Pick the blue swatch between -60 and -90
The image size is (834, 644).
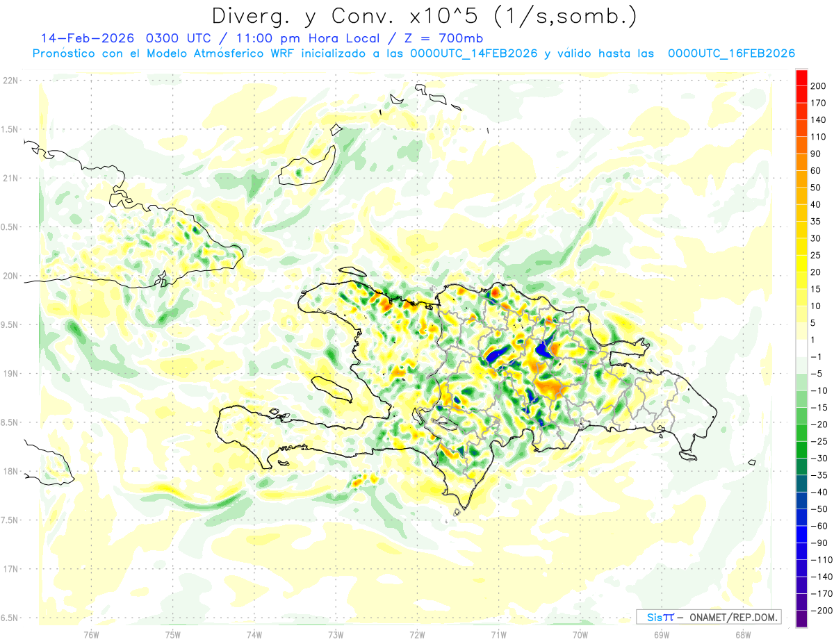tap(801, 534)
